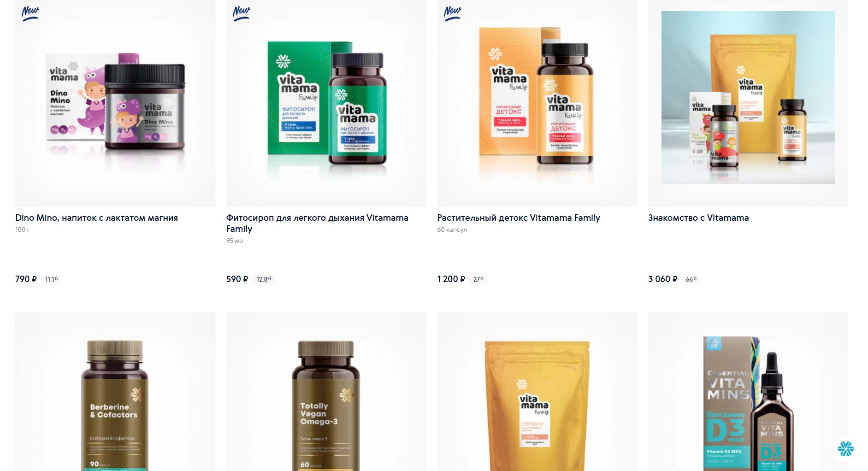Click the 11.1 points badge next to 790 ₽

[x=51, y=279]
